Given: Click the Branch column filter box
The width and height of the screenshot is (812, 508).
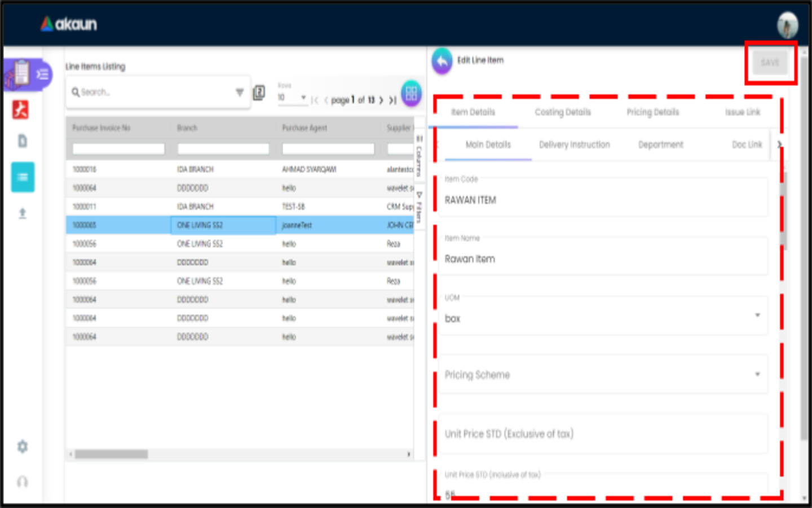Looking at the screenshot, I should pyautogui.click(x=223, y=149).
